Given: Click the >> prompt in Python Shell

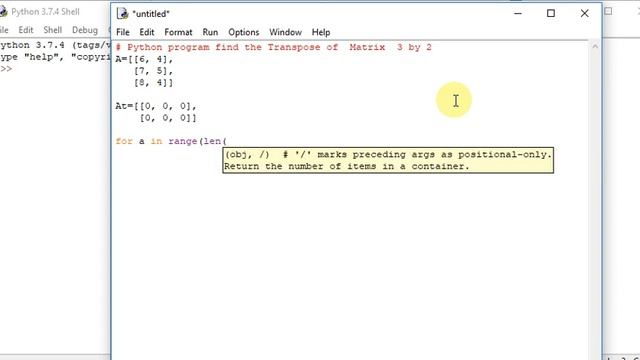Looking at the screenshot, I should 6,69.
